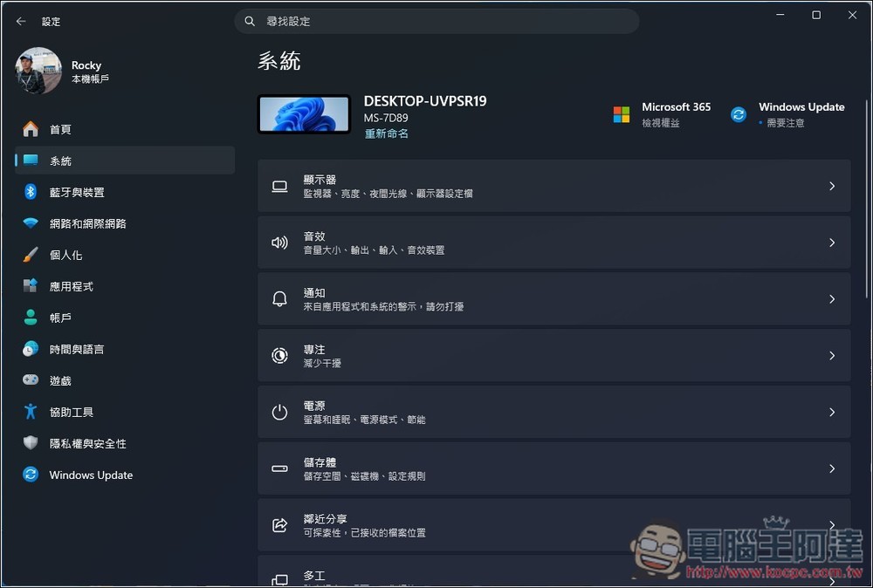The width and height of the screenshot is (873, 588).
Task: Click the 個人化 paintbrush icon
Action: click(x=29, y=255)
